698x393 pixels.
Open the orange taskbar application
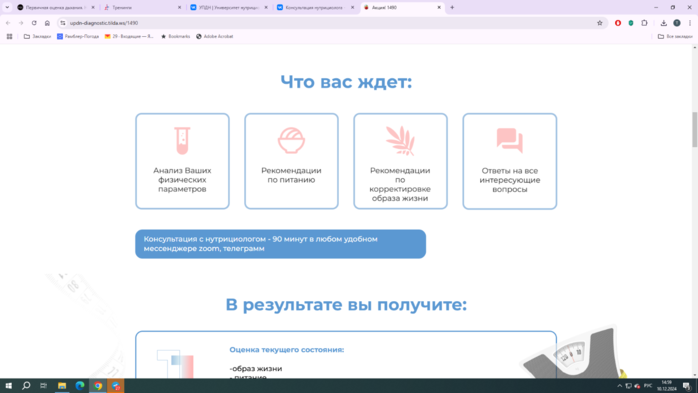[116, 385]
